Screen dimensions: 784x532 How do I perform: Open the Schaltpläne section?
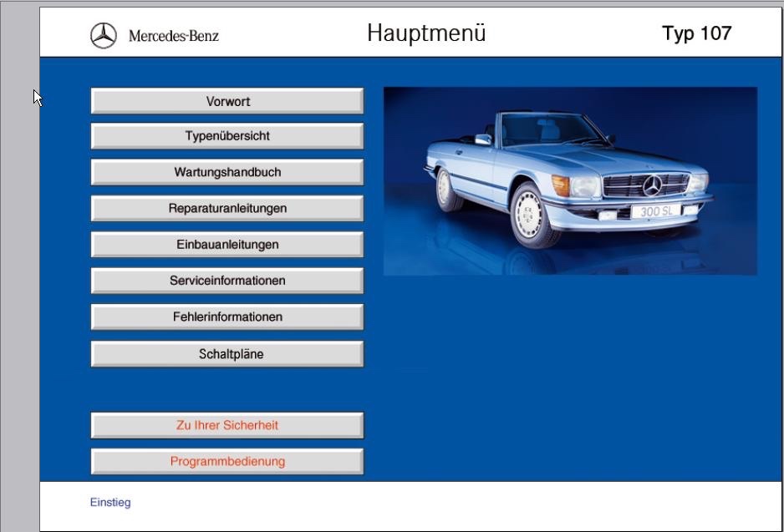click(227, 354)
